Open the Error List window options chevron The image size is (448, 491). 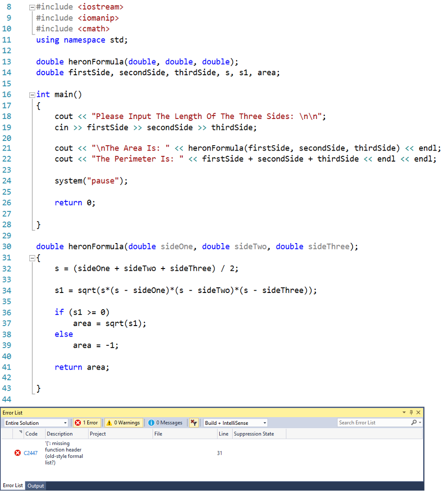click(x=404, y=412)
